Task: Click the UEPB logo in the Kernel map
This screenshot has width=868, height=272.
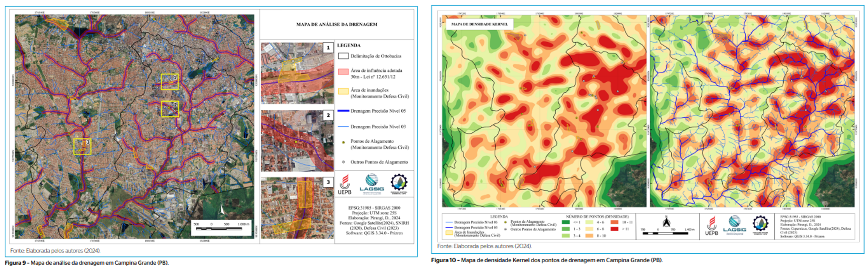Action: 711,226
